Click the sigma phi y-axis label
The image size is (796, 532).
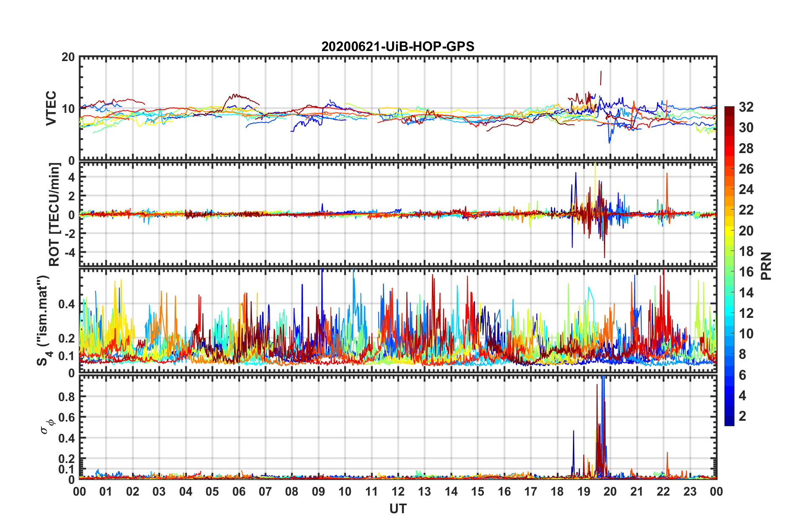tap(47, 426)
